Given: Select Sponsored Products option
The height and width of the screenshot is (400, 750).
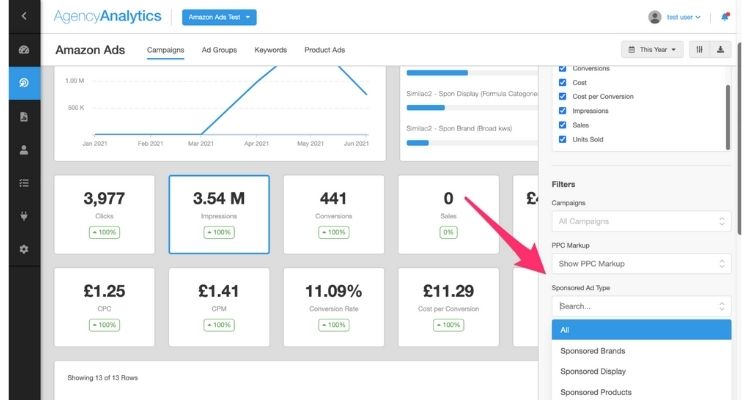Looking at the screenshot, I should click(x=641, y=392).
